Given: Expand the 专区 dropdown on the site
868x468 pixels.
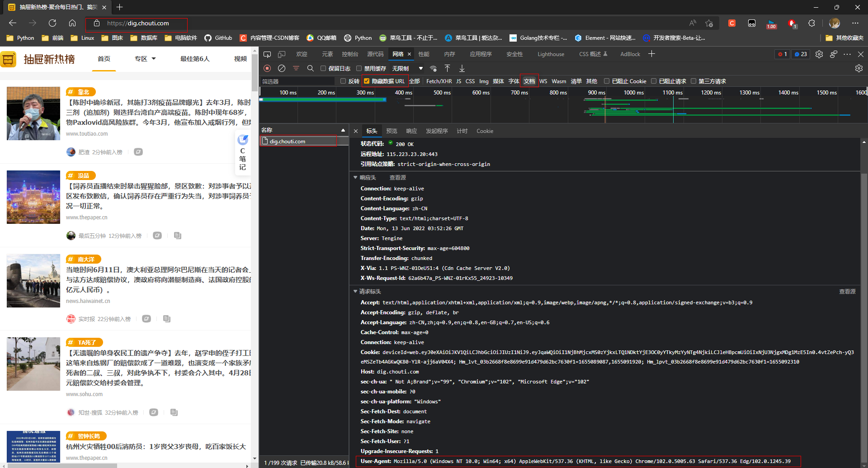Looking at the screenshot, I should (x=145, y=59).
